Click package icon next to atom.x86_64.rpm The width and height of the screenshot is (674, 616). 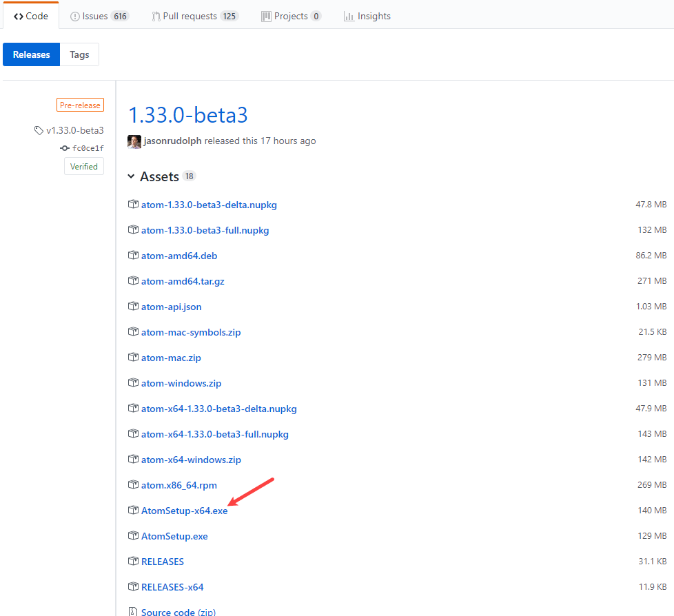pos(133,484)
